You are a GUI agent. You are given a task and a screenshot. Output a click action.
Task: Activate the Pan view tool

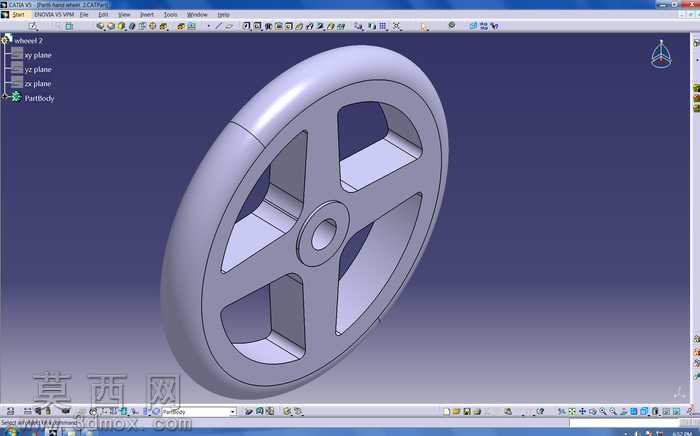(x=582, y=411)
